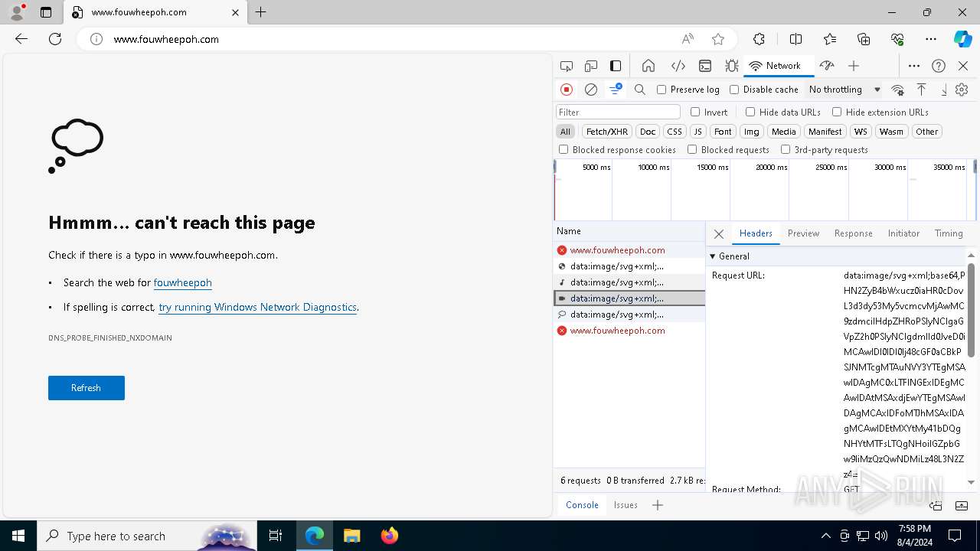Enable Preserve log checkbox

pyautogui.click(x=661, y=90)
